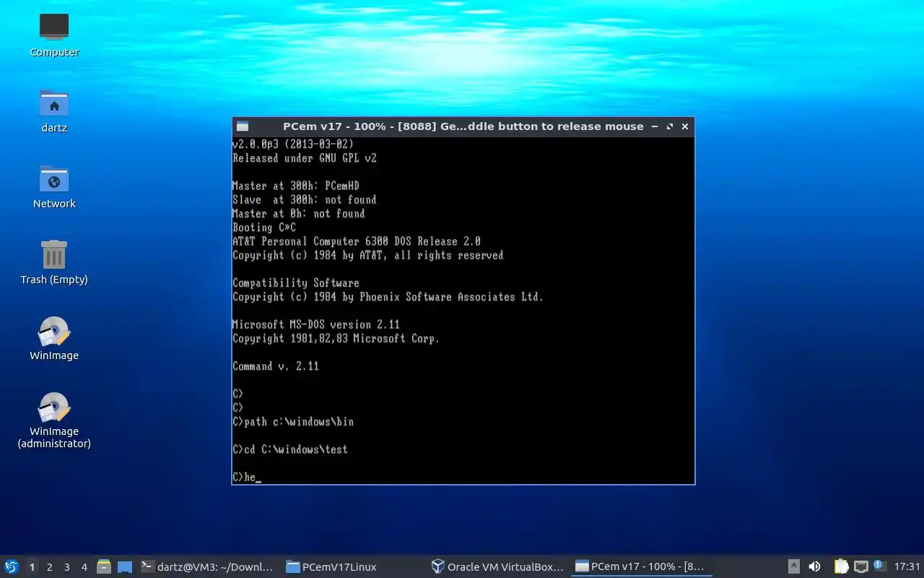Click 'Master at 300h: PCemHD' line
Screen dimensions: 924x578
(296, 186)
